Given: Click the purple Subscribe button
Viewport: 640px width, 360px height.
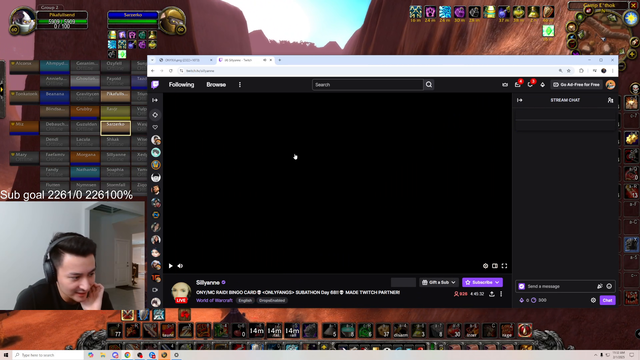Looking at the screenshot, I should coord(482,282).
